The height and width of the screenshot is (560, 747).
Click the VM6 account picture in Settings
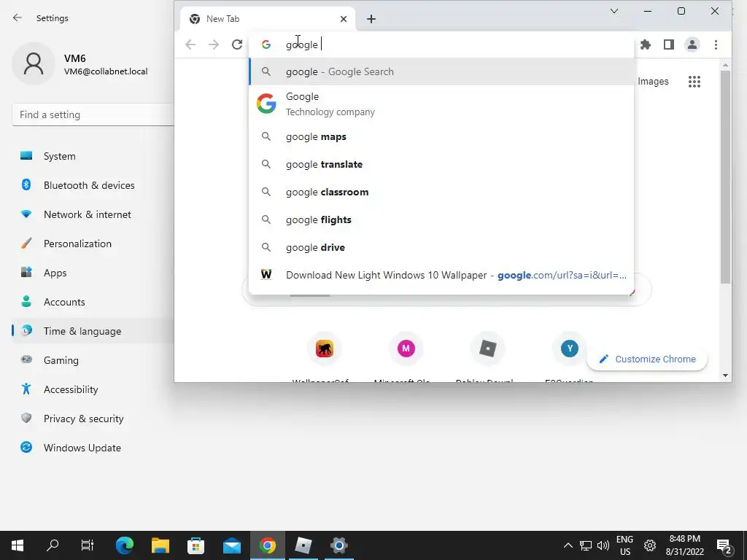coord(34,64)
